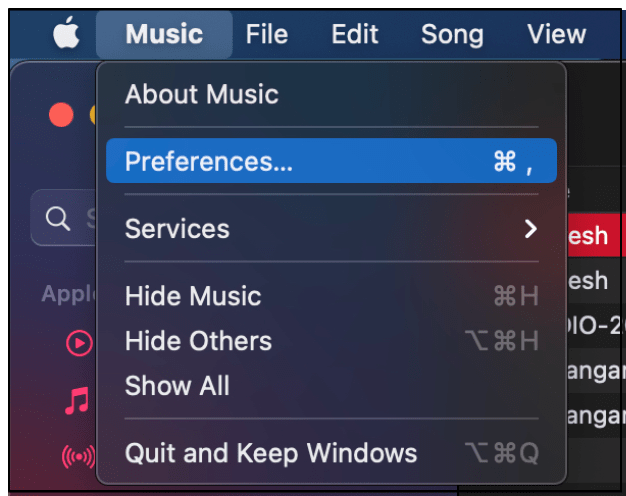
Task: Click the Listen Now play-circle sidebar icon
Action: point(78,343)
